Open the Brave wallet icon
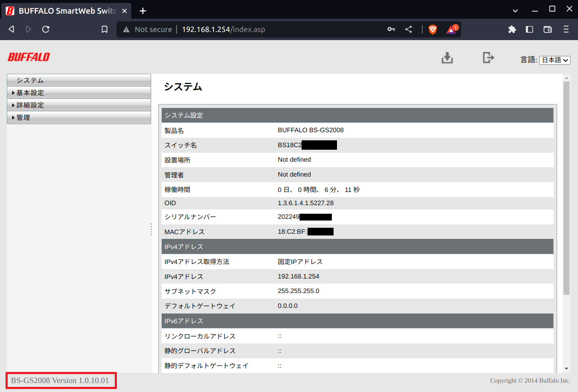Screen dimensions: 578x392 (548, 29)
